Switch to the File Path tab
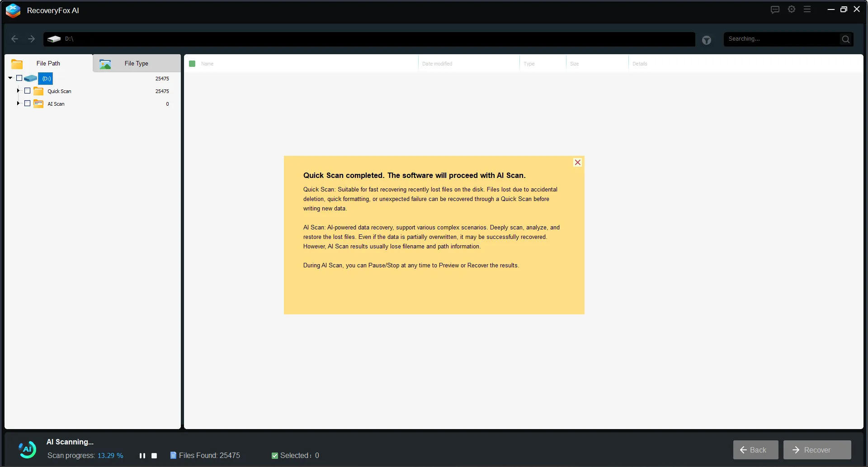 click(48, 63)
